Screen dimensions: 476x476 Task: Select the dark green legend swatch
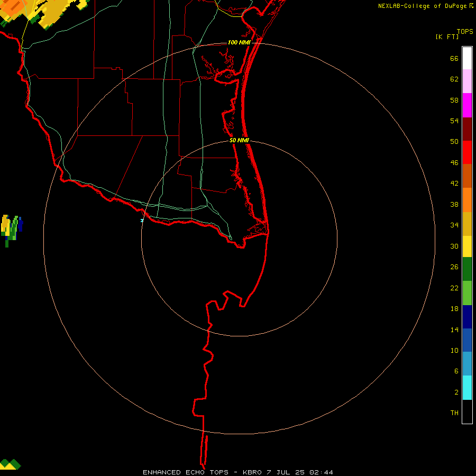[467, 269]
